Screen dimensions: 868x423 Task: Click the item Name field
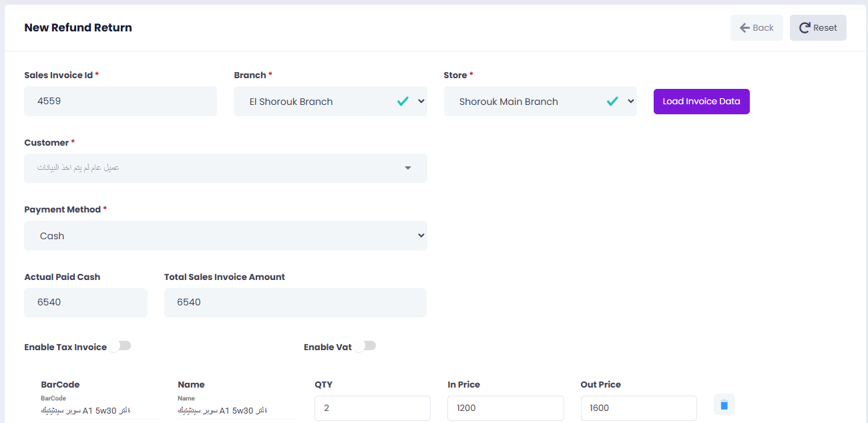236,410
